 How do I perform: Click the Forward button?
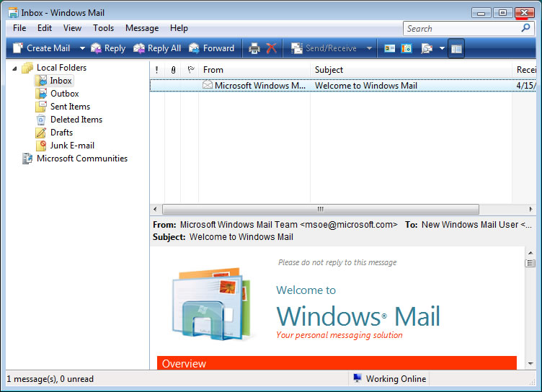[x=212, y=48]
